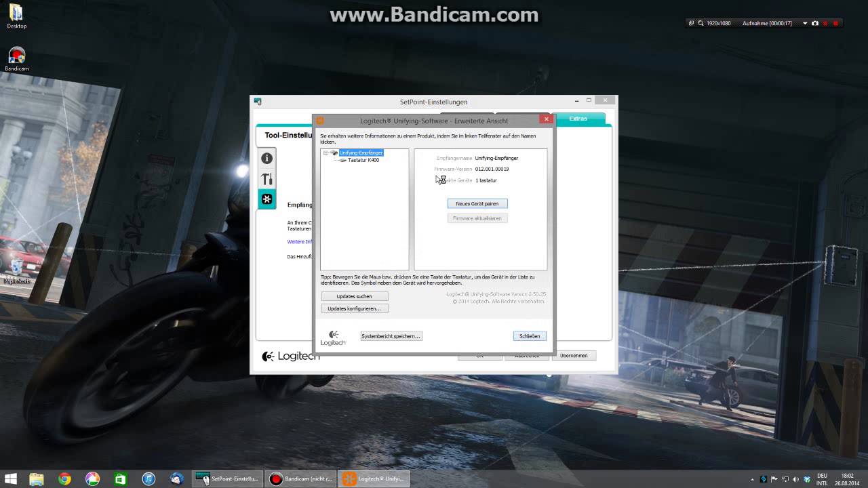Switch to the Extras tab in SetPoint
Viewport: 868px width, 488px height.
(x=578, y=119)
